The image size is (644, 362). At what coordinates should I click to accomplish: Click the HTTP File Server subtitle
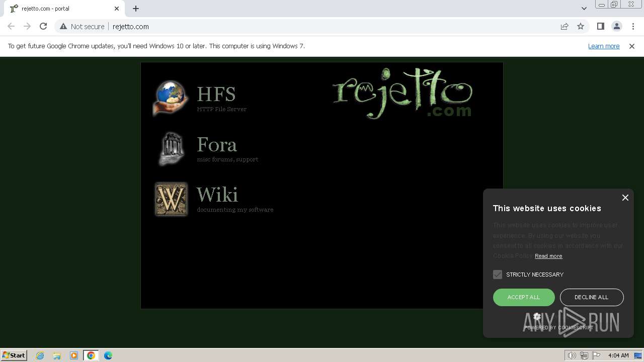pyautogui.click(x=222, y=109)
